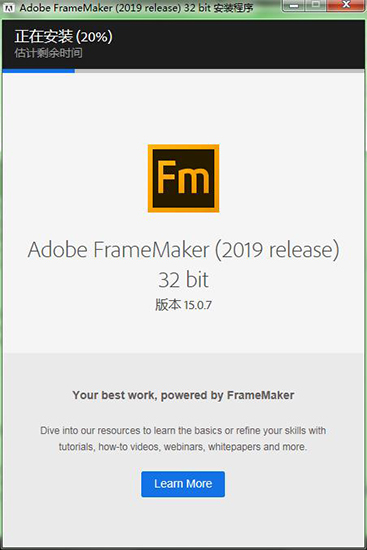Click the tutorials, how-to videos, webinars text line

[x=183, y=447]
